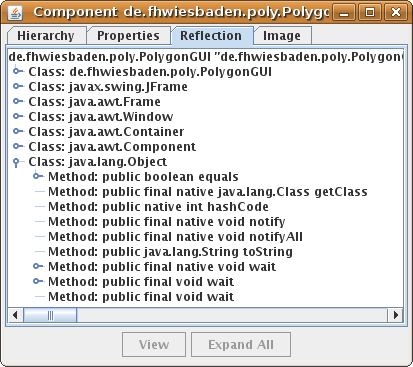Select the Reflection tab

tap(211, 36)
